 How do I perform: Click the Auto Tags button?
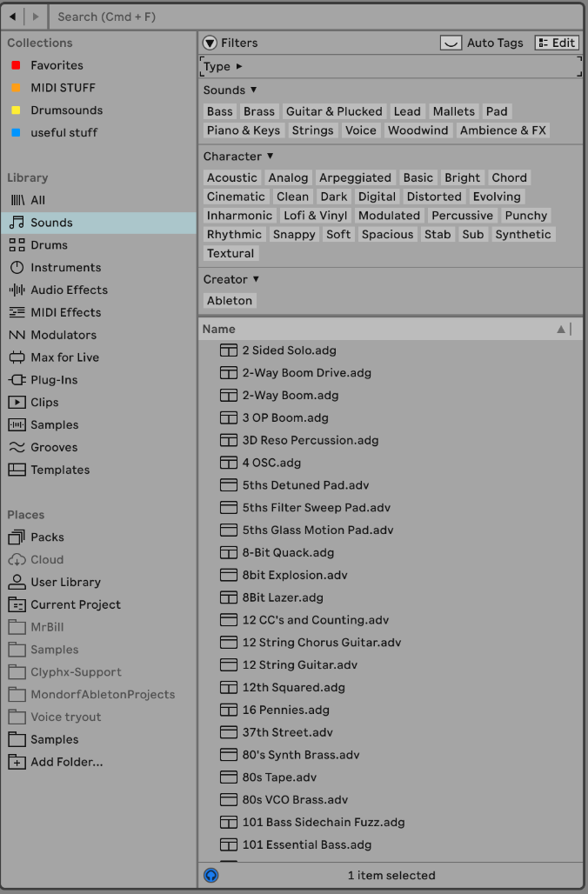point(483,43)
